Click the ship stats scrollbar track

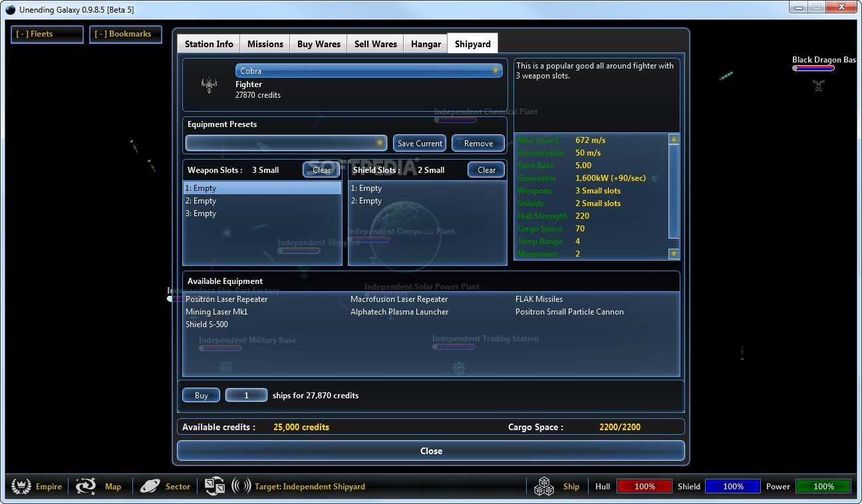coord(674,196)
